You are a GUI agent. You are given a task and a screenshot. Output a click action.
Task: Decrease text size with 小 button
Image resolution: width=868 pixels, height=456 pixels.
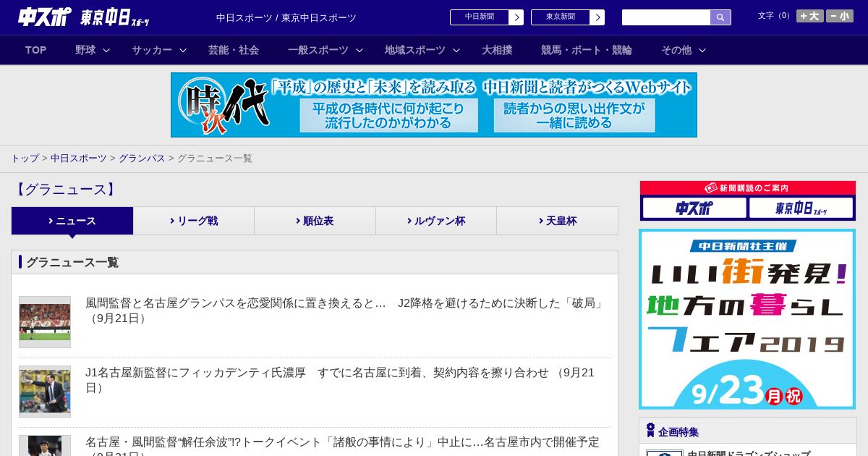pos(840,16)
